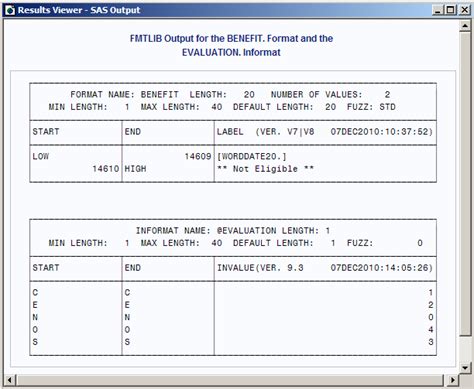Click the vertical scrollbar down arrow
Viewport: 474px width, 389px height.
pyautogui.click(x=465, y=368)
